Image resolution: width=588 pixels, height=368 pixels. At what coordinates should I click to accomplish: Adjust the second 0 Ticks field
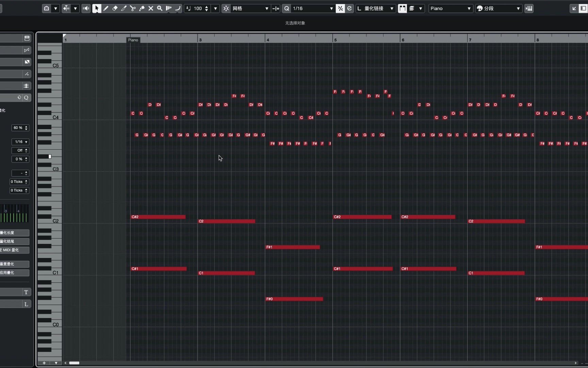point(19,190)
